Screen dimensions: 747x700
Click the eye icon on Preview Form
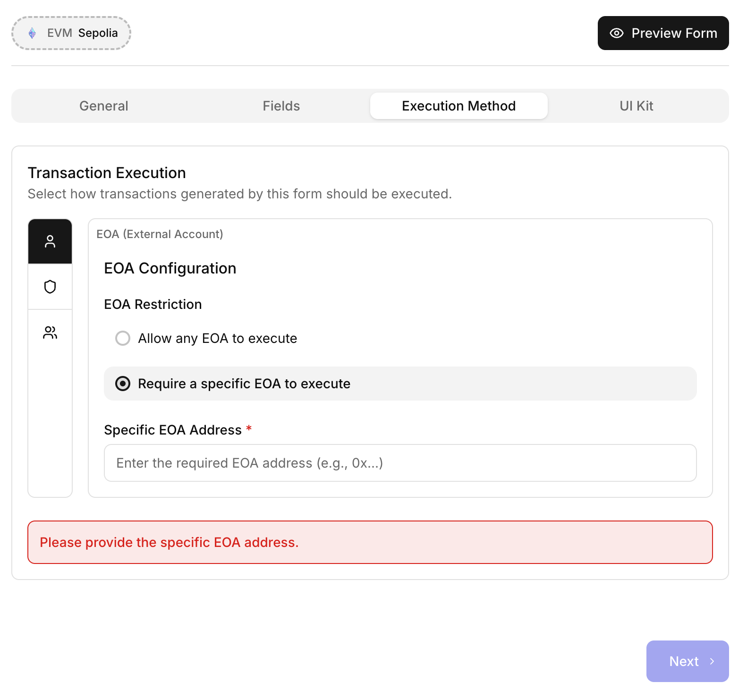(617, 33)
